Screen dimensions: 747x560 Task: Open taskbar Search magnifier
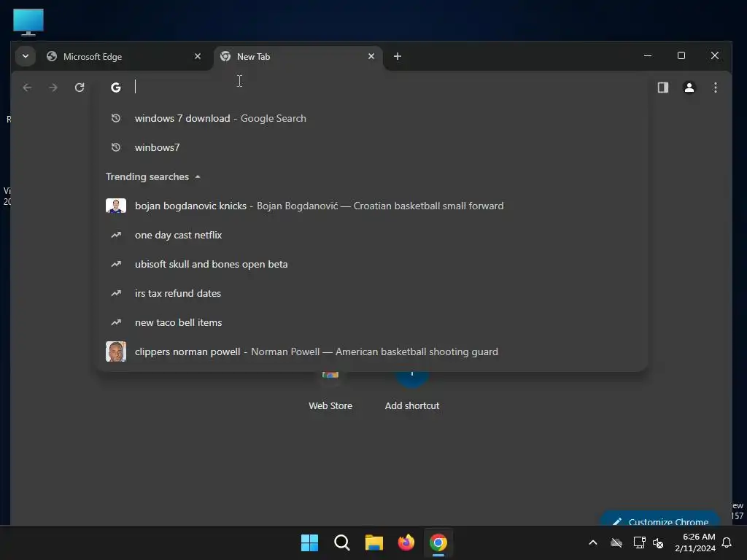tap(342, 542)
